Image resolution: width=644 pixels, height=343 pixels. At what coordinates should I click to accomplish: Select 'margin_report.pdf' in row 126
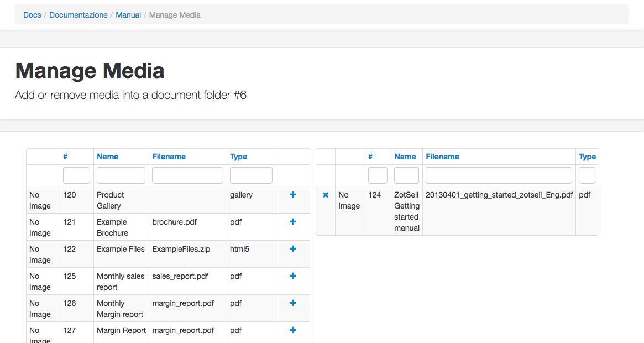pyautogui.click(x=183, y=304)
